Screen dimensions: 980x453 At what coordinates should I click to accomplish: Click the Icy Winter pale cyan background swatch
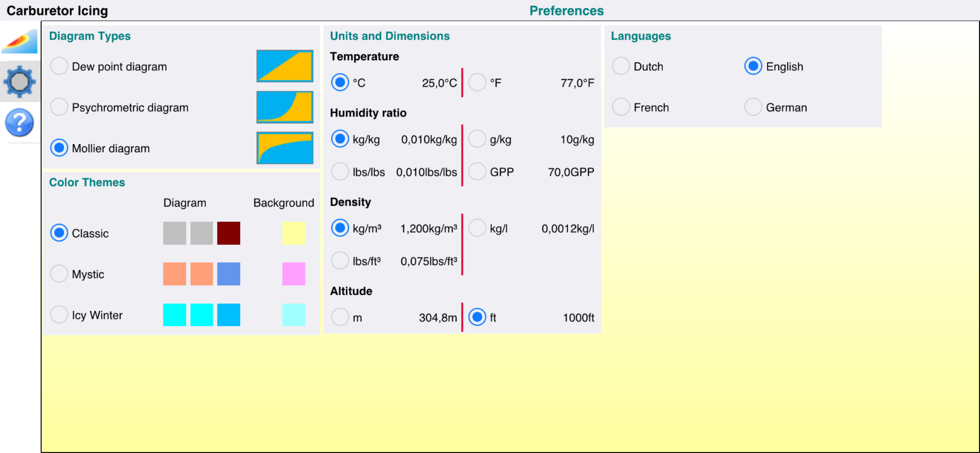pos(294,315)
